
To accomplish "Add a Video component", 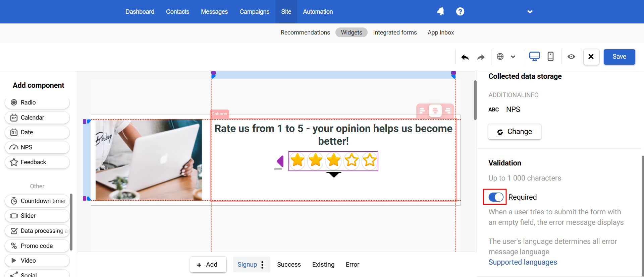I will point(37,261).
